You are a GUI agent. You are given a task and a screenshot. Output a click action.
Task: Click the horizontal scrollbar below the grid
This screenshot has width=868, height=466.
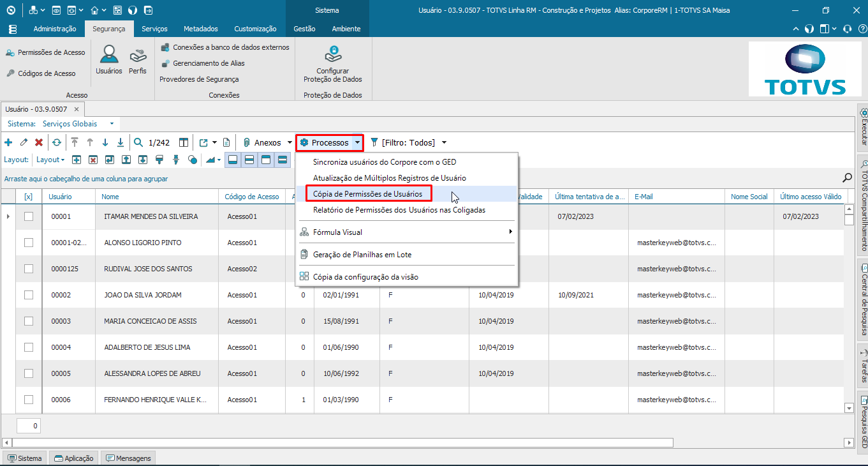pyautogui.click(x=343, y=442)
